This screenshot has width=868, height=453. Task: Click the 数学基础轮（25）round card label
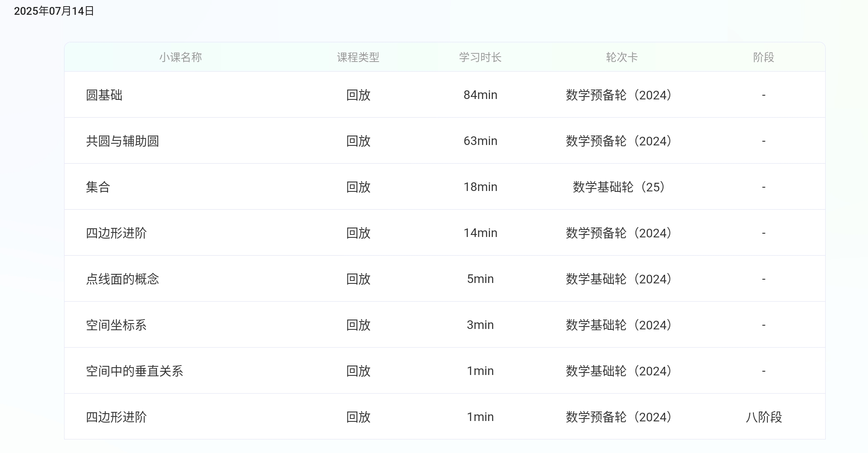tap(619, 187)
